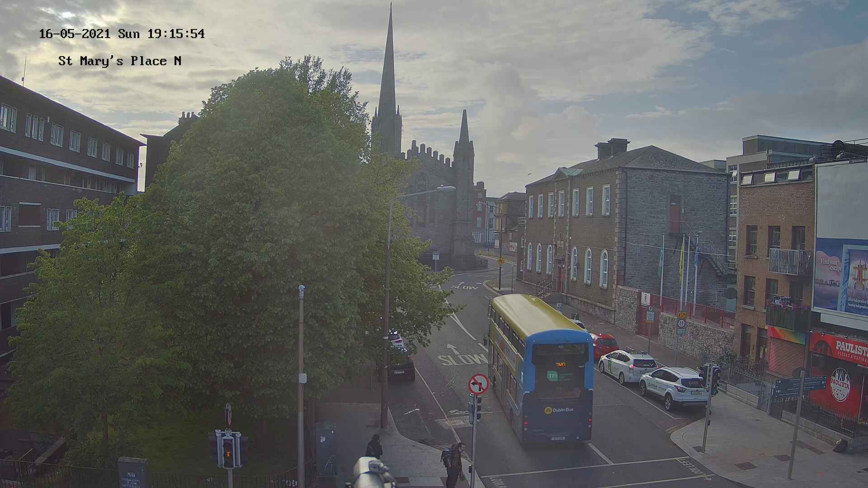Click the no-left-turn road sign
Screen dimensions: 868x488
pyautogui.click(x=478, y=385)
